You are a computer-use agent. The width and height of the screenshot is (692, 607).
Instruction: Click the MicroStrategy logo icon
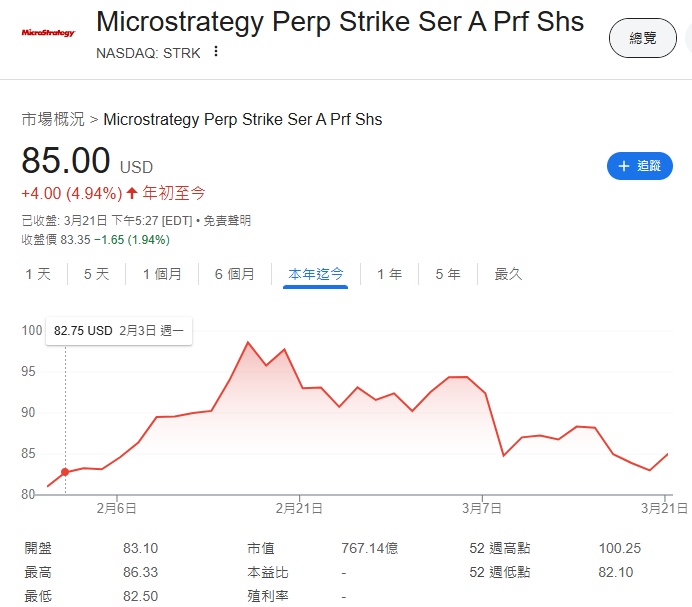tap(48, 33)
